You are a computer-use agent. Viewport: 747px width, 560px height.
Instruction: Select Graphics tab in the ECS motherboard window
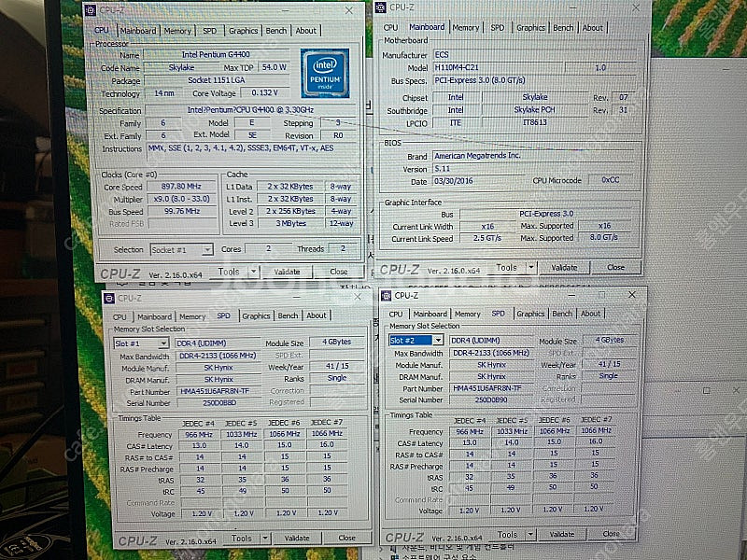[x=530, y=28]
